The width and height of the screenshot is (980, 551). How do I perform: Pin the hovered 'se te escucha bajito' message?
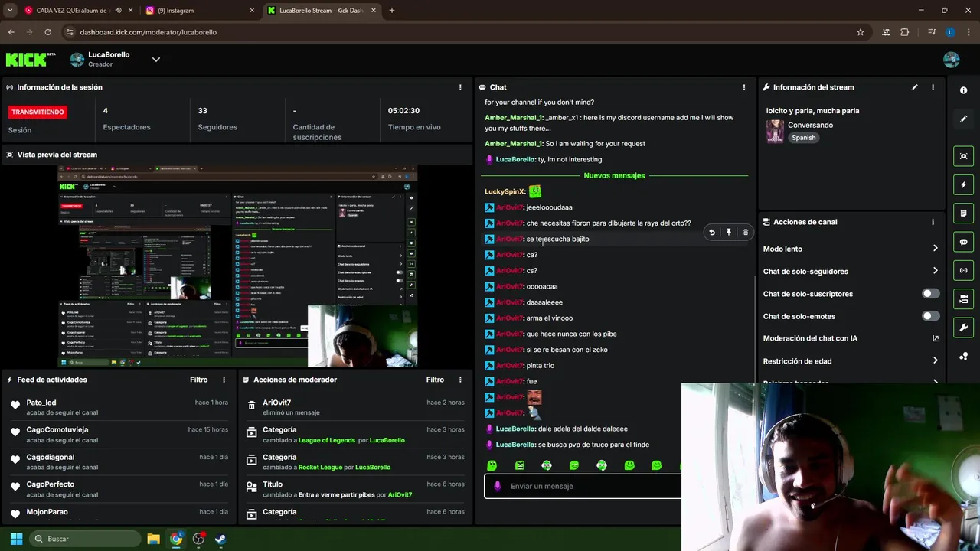point(729,233)
